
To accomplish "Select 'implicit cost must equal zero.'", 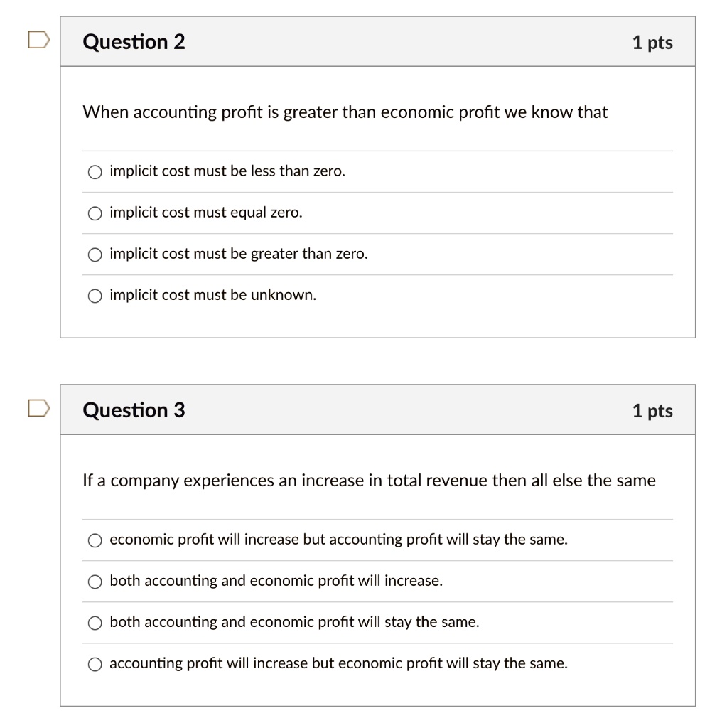I will pos(94,213).
